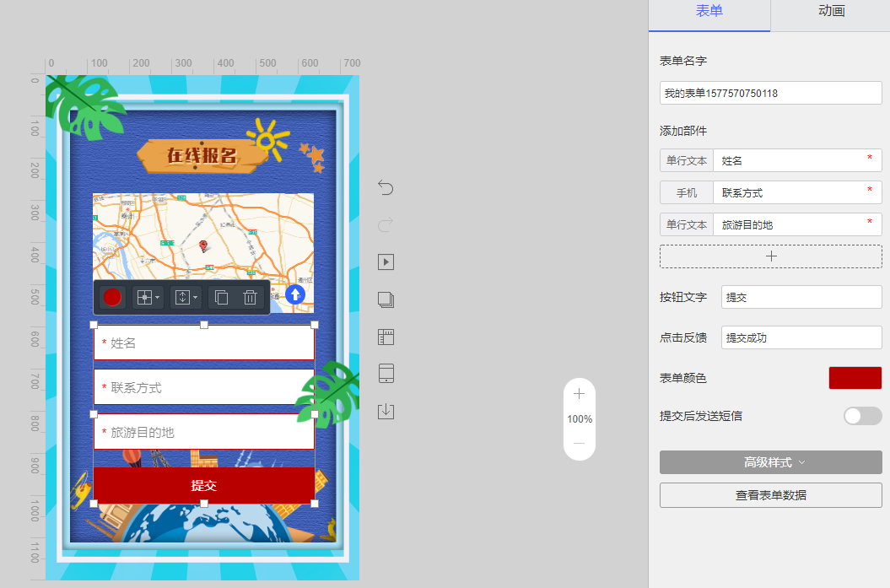Open the 单行文本 type selector for 旅游目的地
This screenshot has height=588, width=890.
[687, 224]
